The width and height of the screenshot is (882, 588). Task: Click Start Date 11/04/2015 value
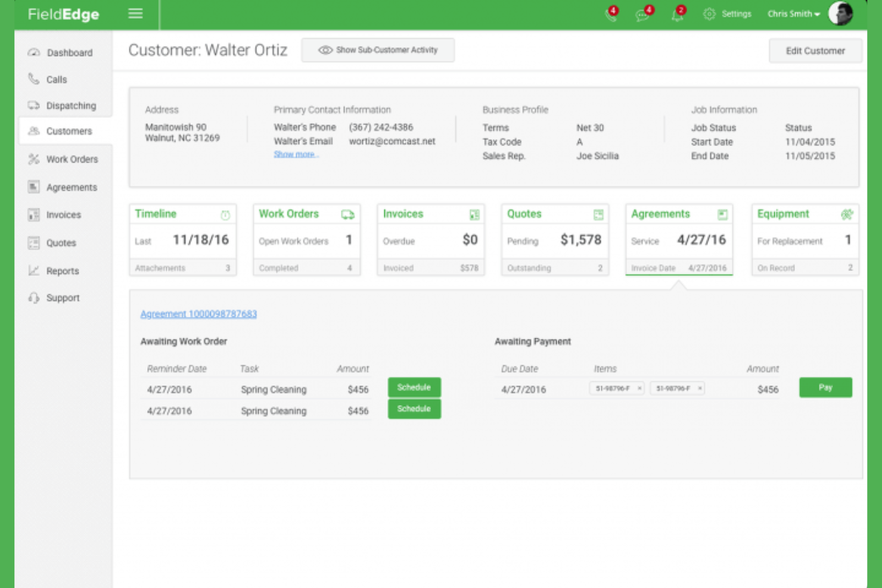[810, 142]
